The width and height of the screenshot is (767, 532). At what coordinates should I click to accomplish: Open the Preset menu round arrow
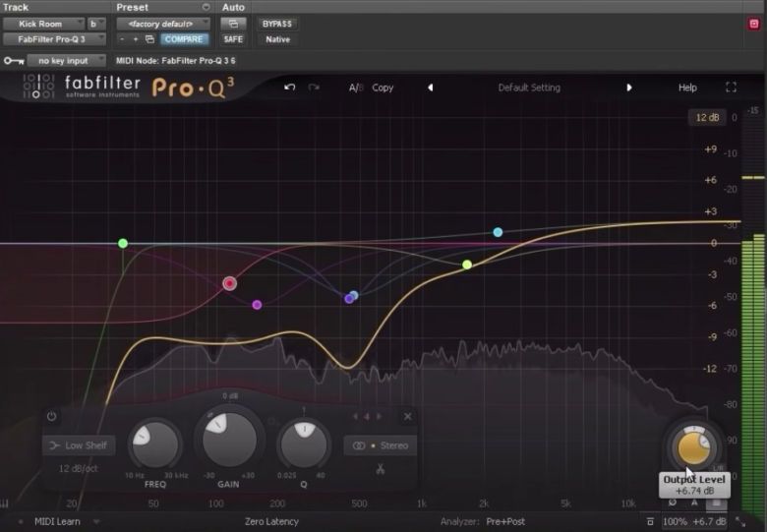point(206,7)
